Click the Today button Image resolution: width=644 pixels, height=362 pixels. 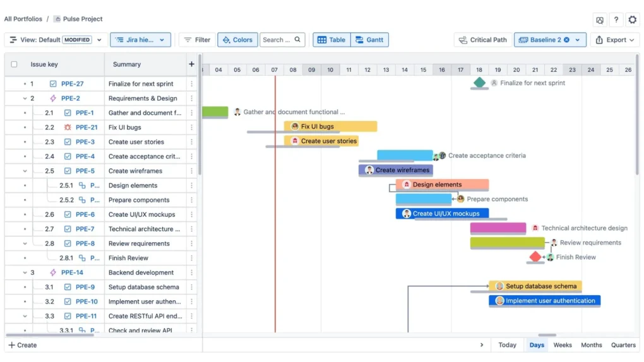tap(507, 345)
